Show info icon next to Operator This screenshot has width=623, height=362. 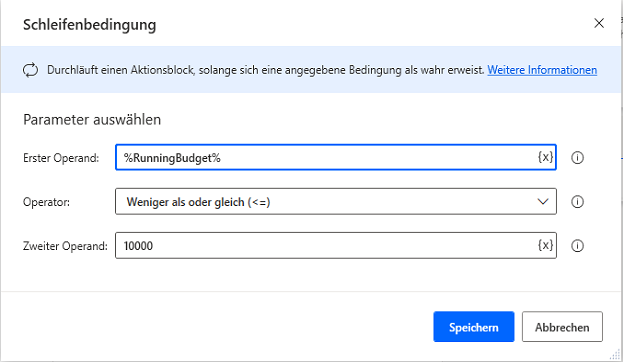click(577, 202)
